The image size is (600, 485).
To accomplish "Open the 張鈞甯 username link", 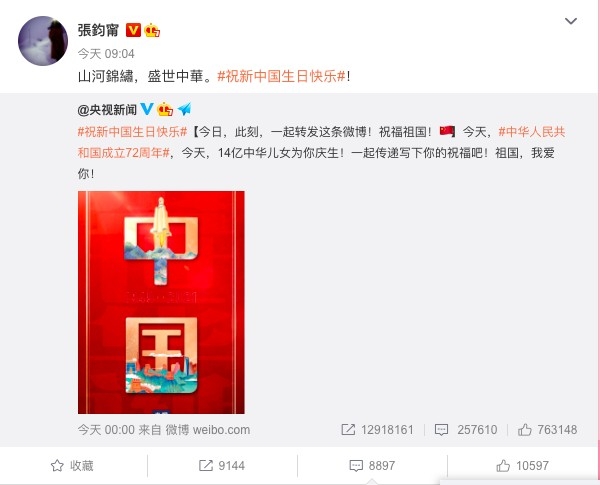I will 98,30.
